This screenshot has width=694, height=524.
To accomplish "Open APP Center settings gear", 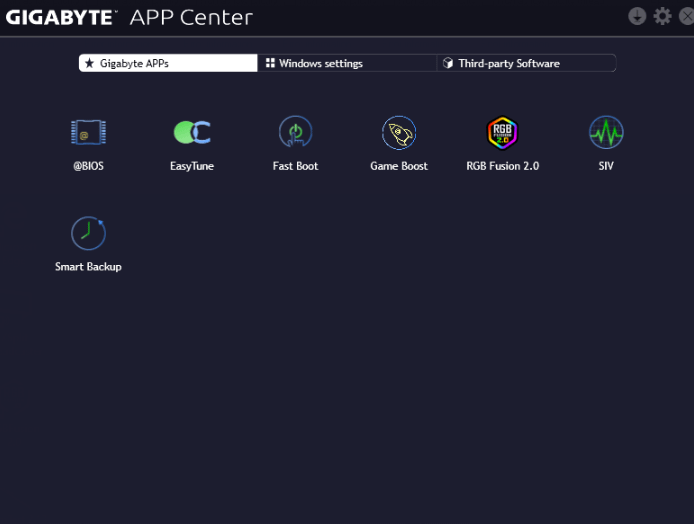I will pyautogui.click(x=662, y=16).
